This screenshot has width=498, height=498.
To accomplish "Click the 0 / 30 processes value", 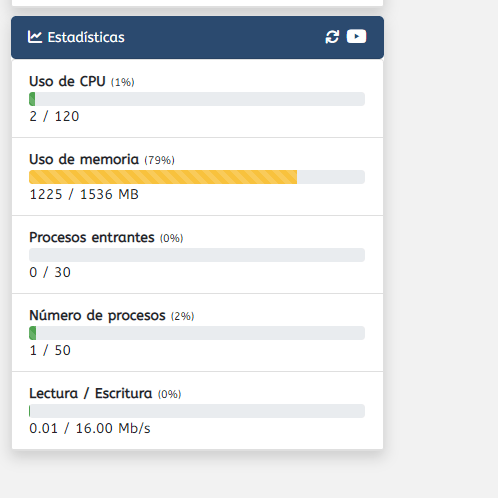I will 50,272.
